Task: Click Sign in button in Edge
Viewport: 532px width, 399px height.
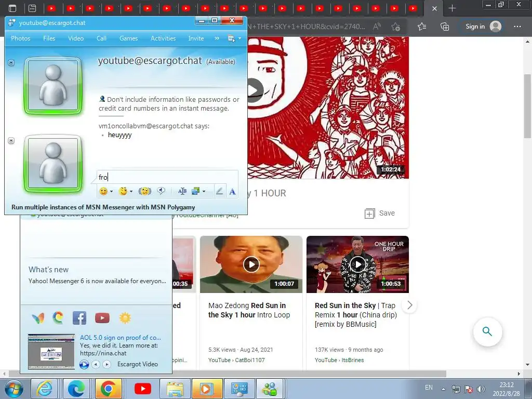Action: 483,26
